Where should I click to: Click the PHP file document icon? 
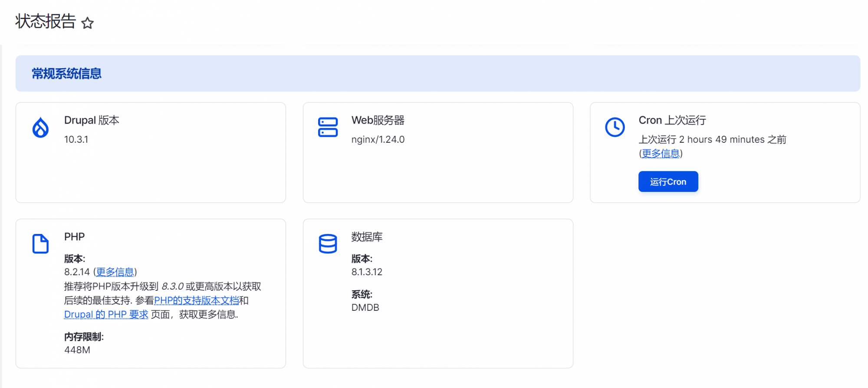(x=40, y=244)
